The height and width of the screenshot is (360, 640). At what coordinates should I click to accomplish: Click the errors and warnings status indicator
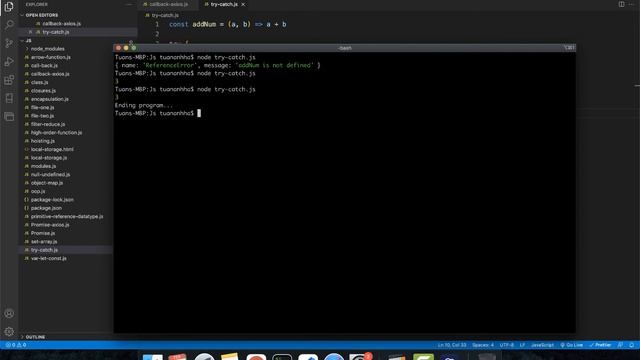16,345
